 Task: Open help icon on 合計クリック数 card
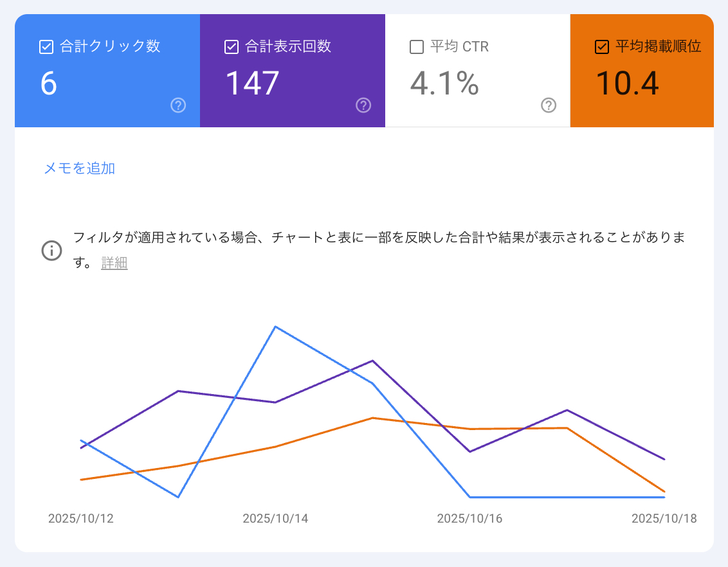[178, 105]
